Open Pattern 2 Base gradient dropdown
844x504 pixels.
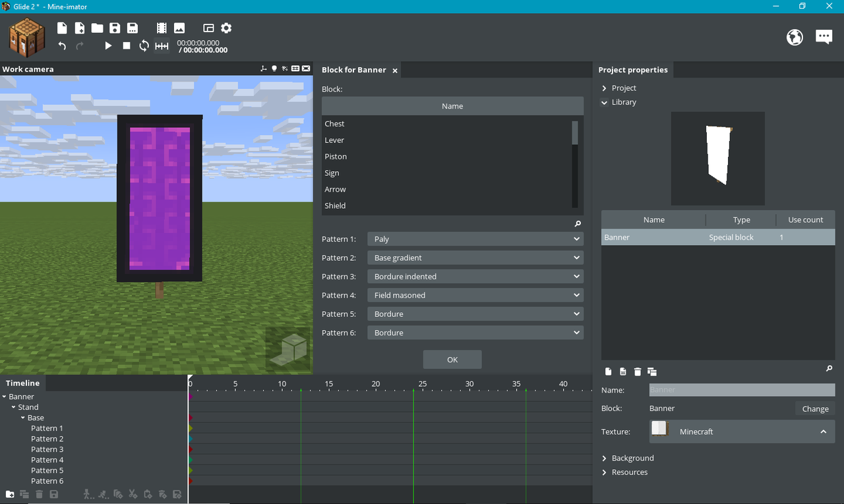coord(475,258)
